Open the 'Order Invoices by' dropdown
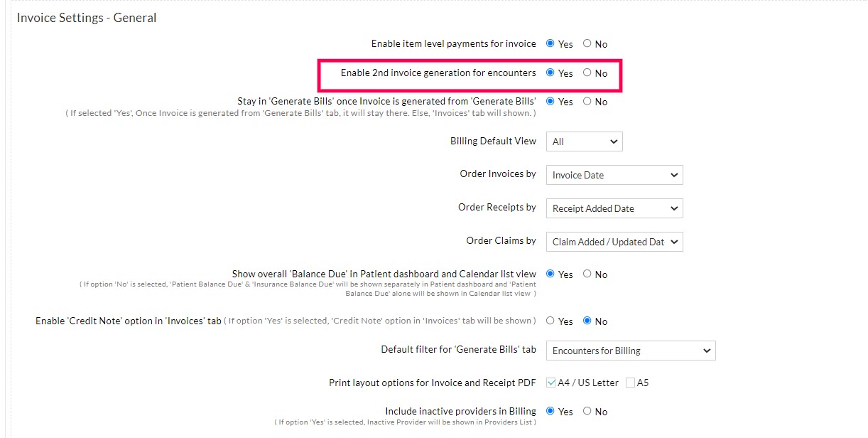The height and width of the screenshot is (438, 868). 614,175
